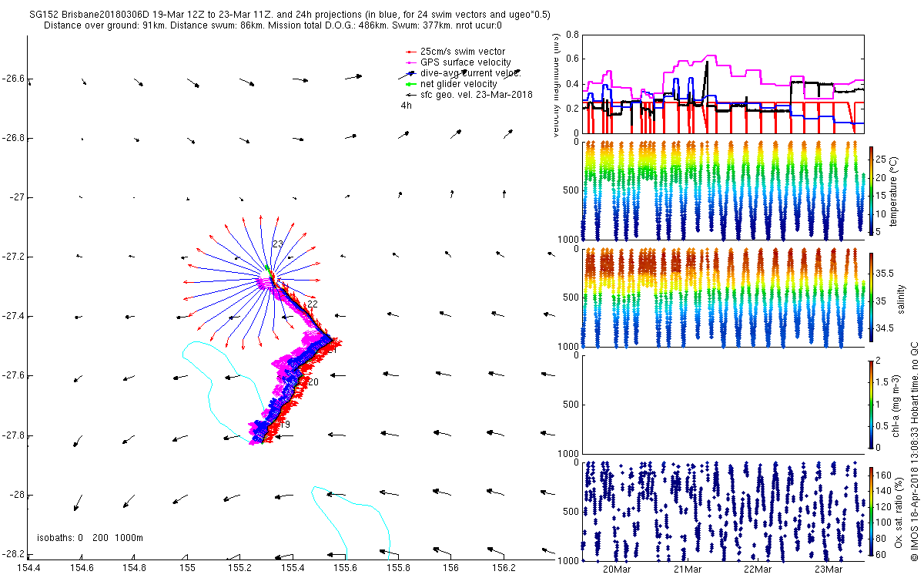Click latitude tick label -27.4
924x578 pixels.
point(12,316)
